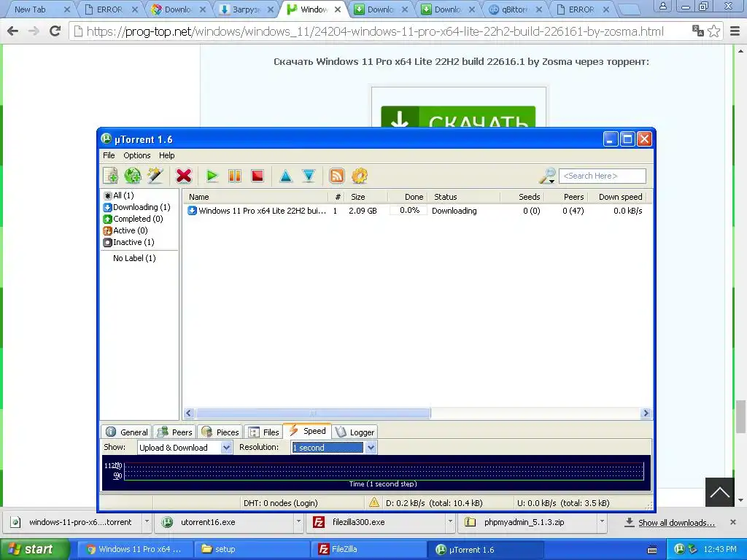Viewport: 747px width, 560px height.
Task: Expand the Resolution 1 second dropdown
Action: [371, 448]
